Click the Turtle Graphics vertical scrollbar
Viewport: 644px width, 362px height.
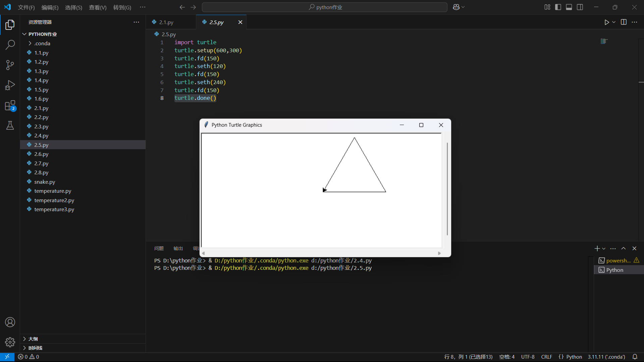point(447,189)
